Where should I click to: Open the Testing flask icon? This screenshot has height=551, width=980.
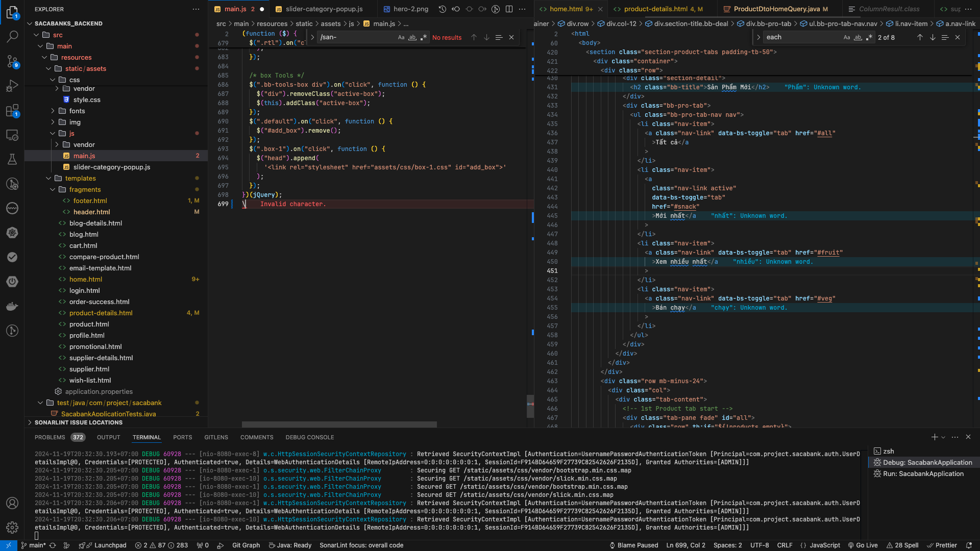pyautogui.click(x=12, y=159)
